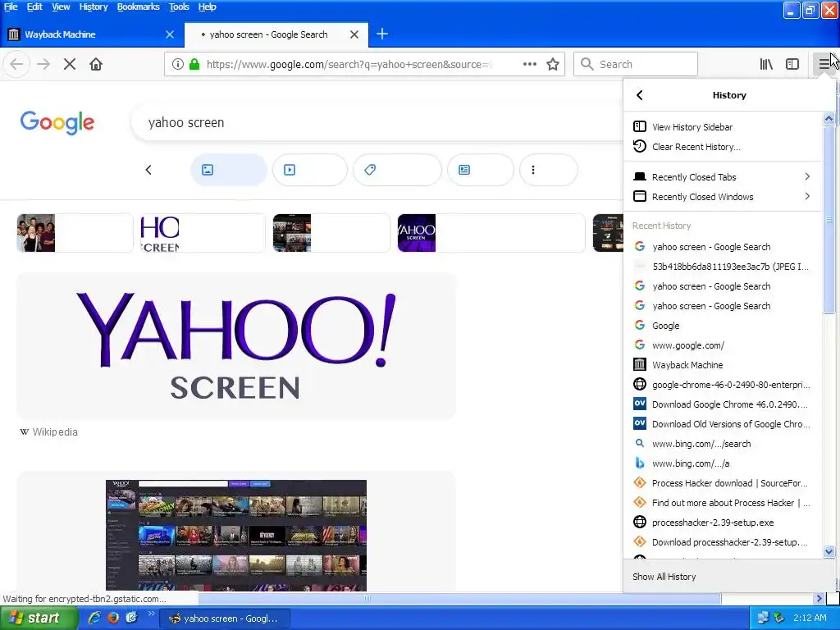This screenshot has height=630, width=840.
Task: Click the Google logo
Action: point(57,123)
